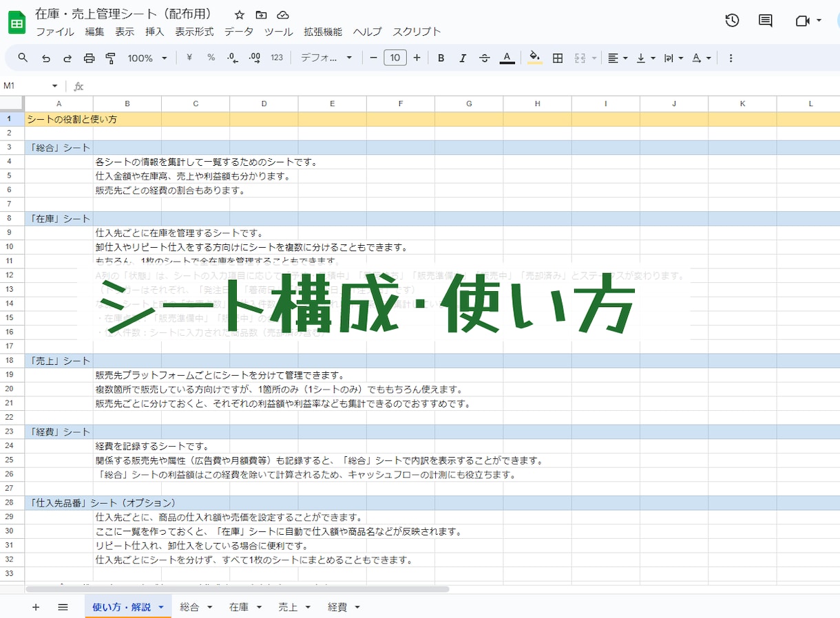
Task: Toggle bold formatting
Action: pyautogui.click(x=441, y=58)
